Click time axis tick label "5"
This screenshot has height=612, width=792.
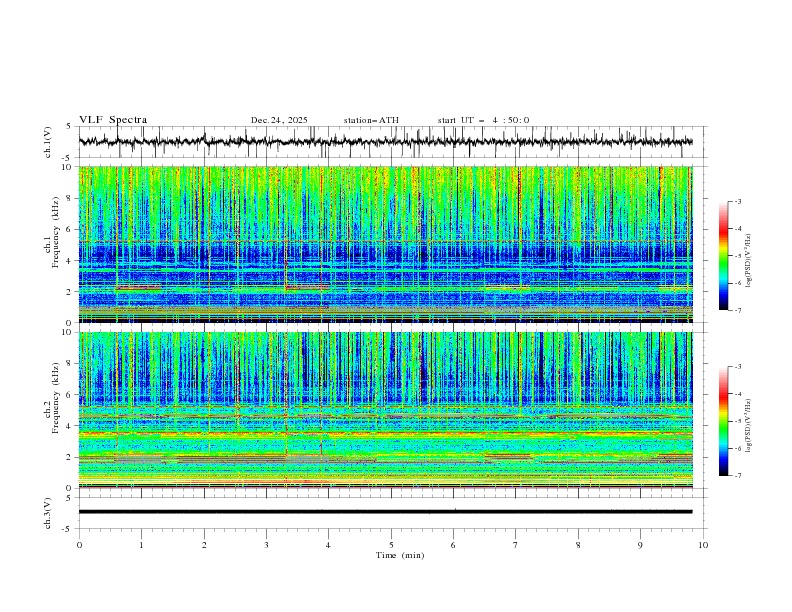point(391,545)
